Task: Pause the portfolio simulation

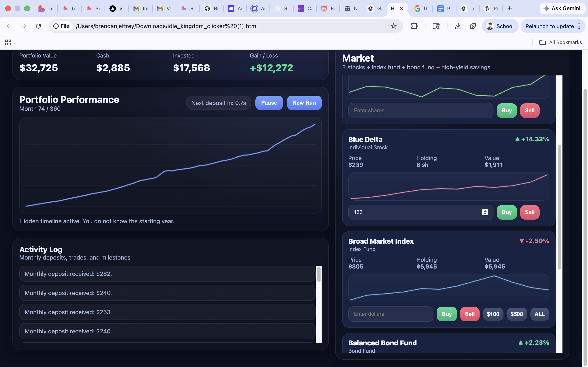Action: coord(269,103)
